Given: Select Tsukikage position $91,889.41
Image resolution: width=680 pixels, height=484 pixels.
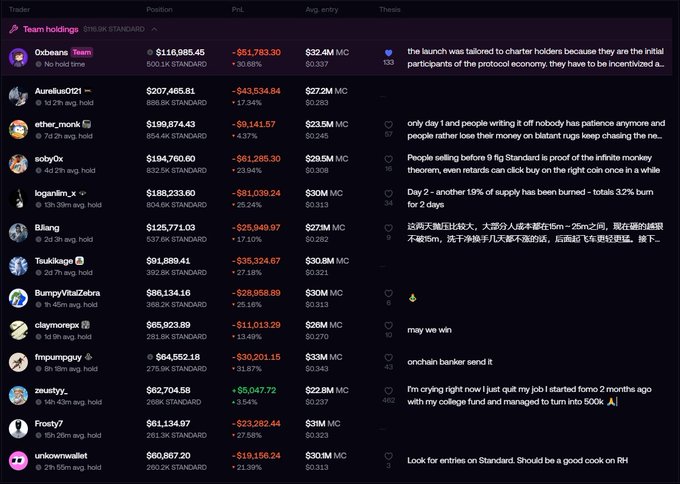Looking at the screenshot, I should tap(168, 261).
